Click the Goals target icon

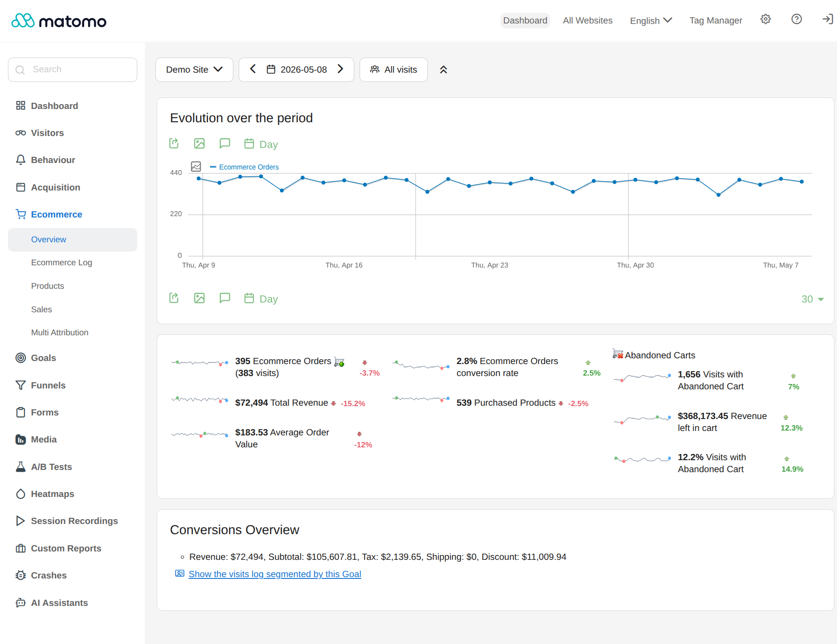click(x=20, y=358)
